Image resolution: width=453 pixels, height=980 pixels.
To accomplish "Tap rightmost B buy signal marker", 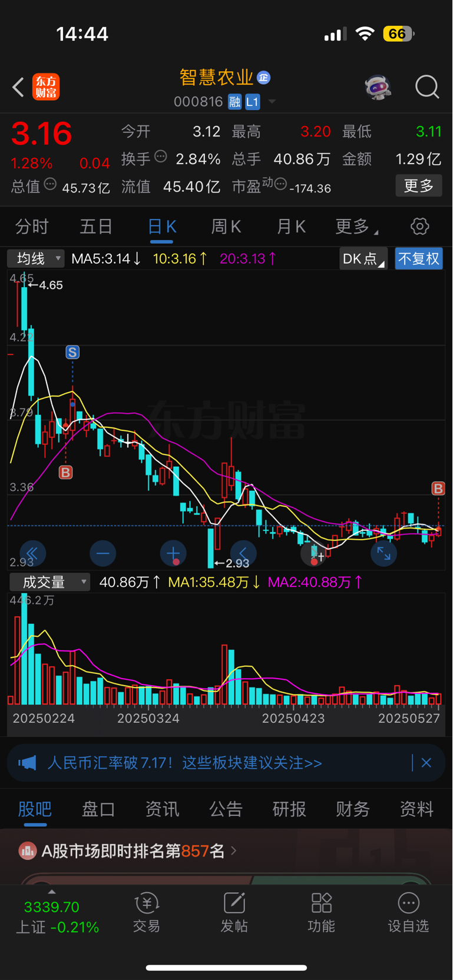I will (438, 489).
